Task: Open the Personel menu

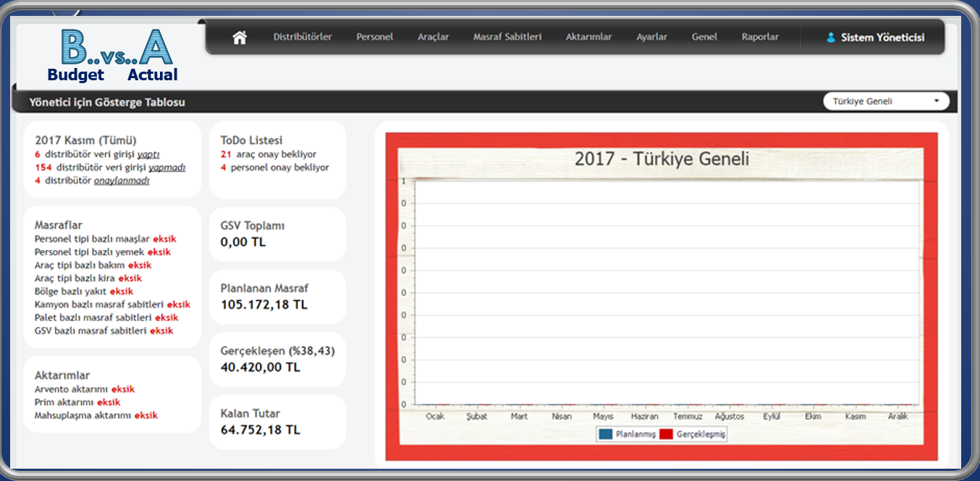Action: tap(374, 37)
